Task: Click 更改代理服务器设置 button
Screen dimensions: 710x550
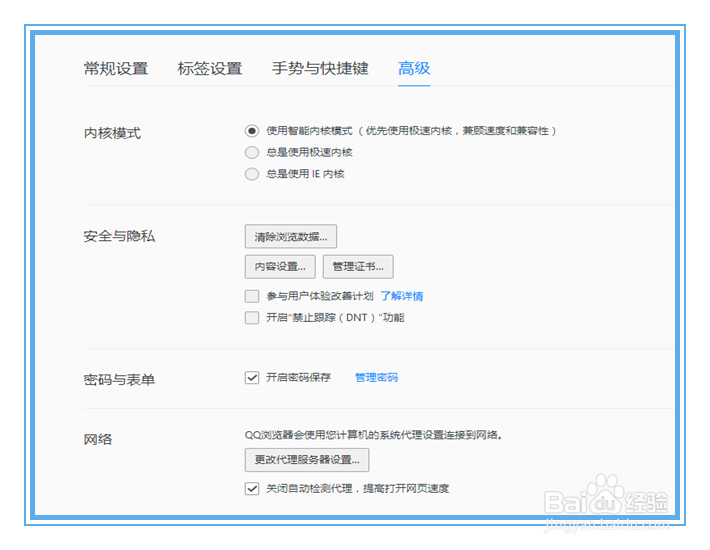Action: tap(307, 460)
